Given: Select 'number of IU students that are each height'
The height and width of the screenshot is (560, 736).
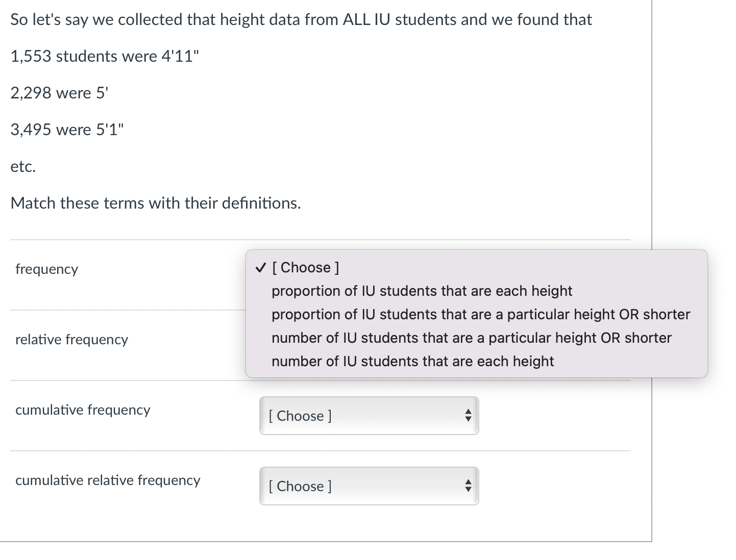Looking at the screenshot, I should click(x=412, y=361).
